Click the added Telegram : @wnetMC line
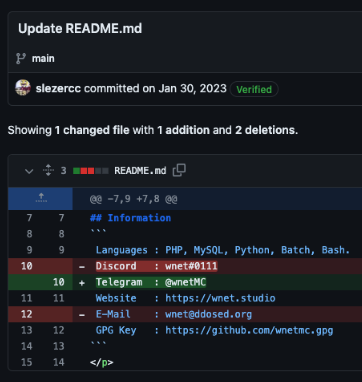The height and width of the screenshot is (382, 362). pyautogui.click(x=151, y=282)
